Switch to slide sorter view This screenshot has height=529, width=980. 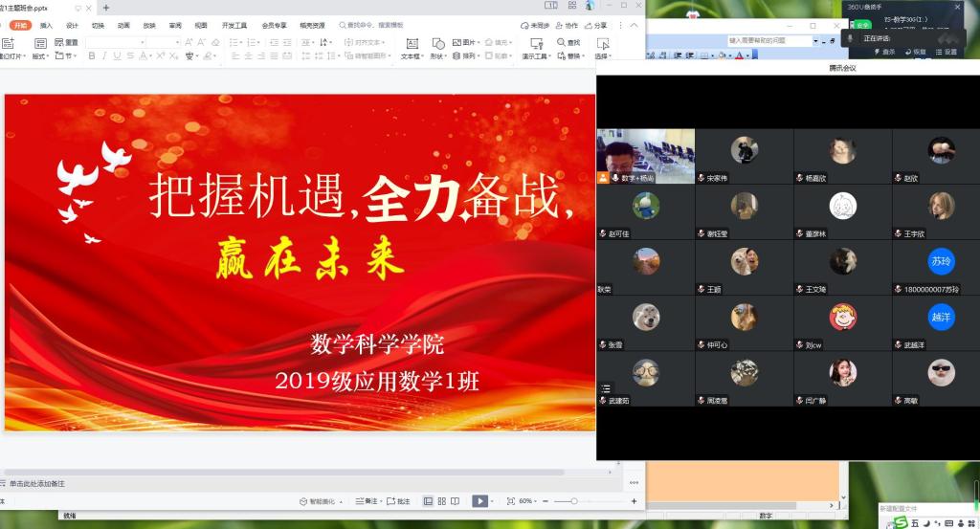(442, 501)
